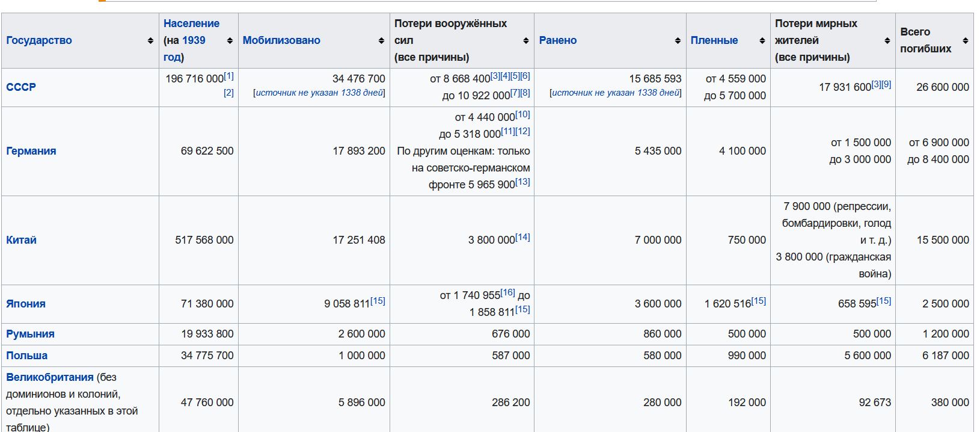The height and width of the screenshot is (432, 980).
Task: Sort by Население column sort arrows
Action: click(x=230, y=41)
